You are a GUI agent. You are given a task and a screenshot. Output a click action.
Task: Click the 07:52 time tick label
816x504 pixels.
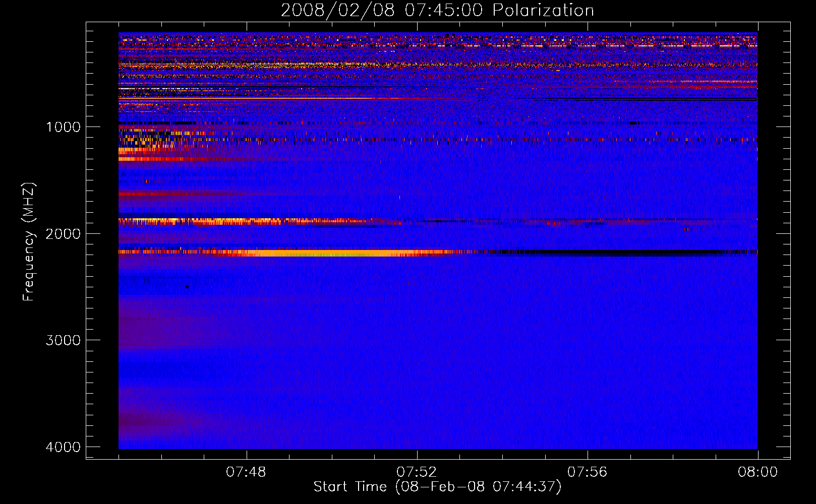417,472
